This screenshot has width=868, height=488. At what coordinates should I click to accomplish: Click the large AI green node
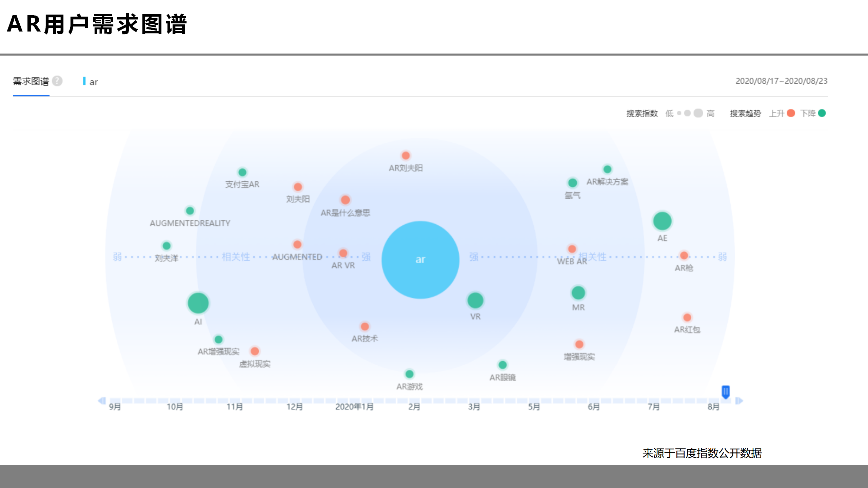tap(198, 303)
